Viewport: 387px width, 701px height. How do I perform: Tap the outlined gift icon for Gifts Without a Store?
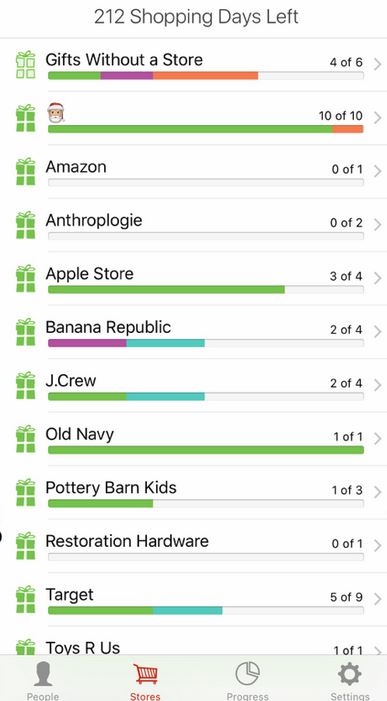point(25,64)
